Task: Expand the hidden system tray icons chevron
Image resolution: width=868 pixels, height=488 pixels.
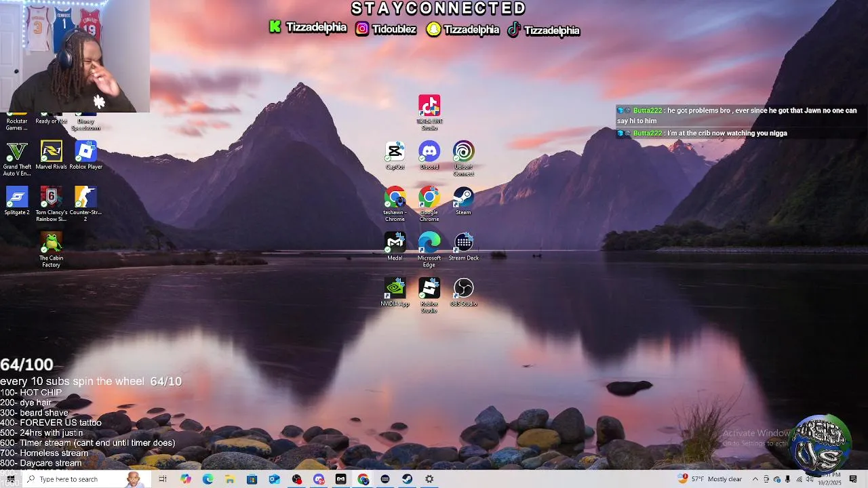Action: click(x=755, y=479)
